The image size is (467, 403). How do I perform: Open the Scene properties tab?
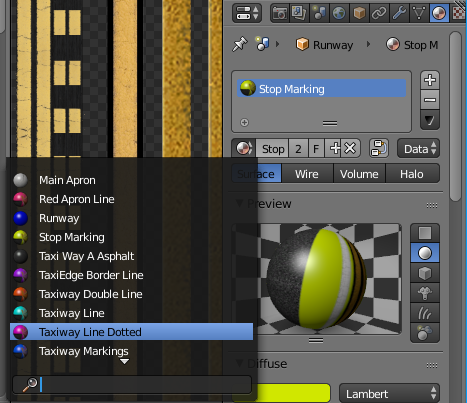click(319, 13)
